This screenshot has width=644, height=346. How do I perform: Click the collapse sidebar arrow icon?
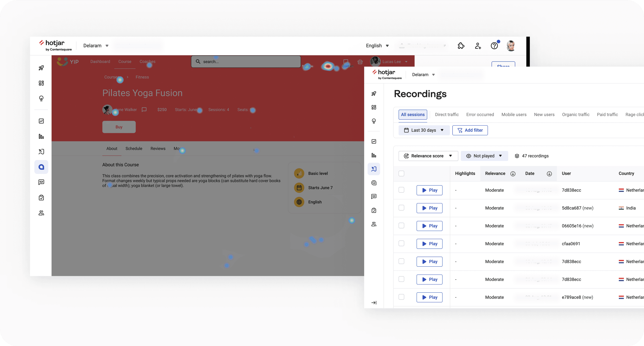click(374, 303)
